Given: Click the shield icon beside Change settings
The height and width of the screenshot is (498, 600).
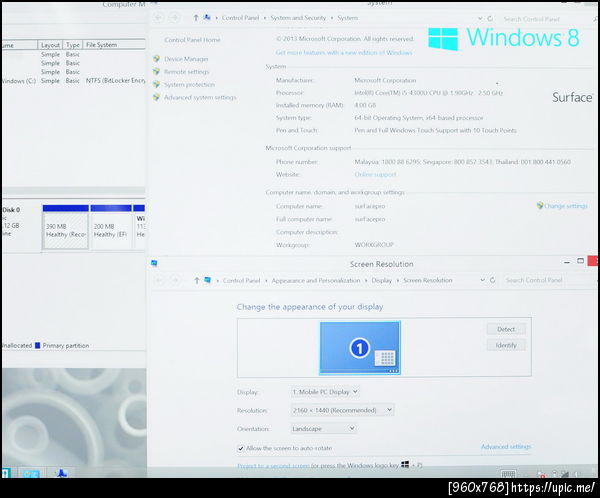Looking at the screenshot, I should (x=540, y=206).
